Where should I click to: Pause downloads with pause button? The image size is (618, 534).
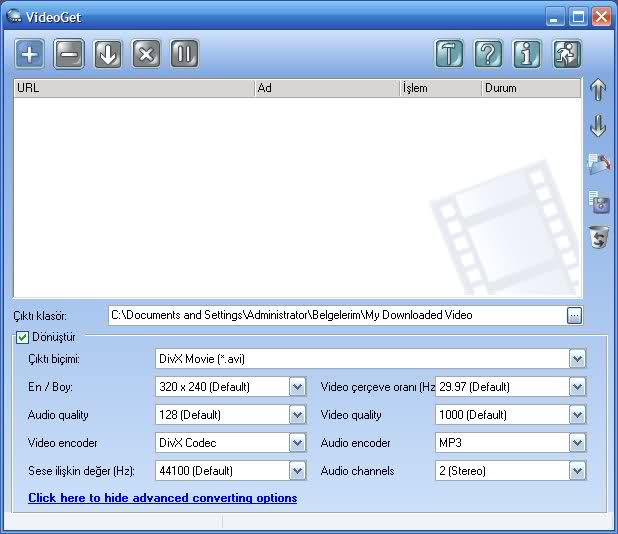tap(184, 54)
